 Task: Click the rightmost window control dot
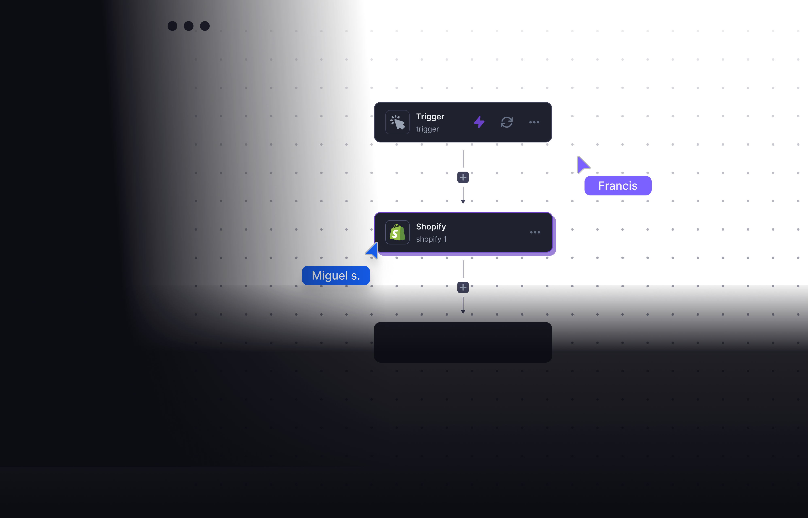point(205,26)
